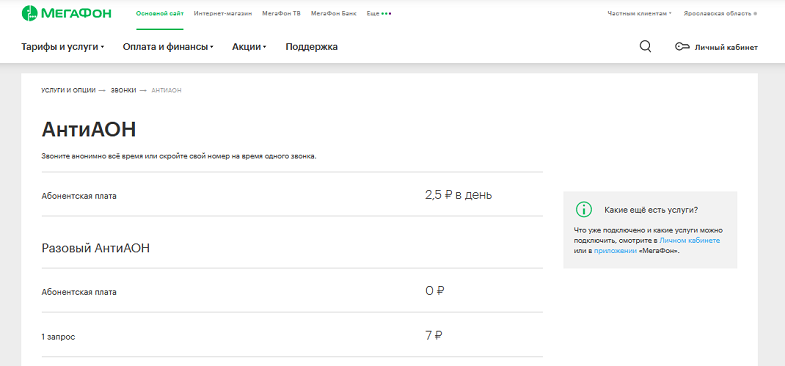785x366 pixels.
Task: Expand the Акции menu
Action: pyautogui.click(x=249, y=47)
